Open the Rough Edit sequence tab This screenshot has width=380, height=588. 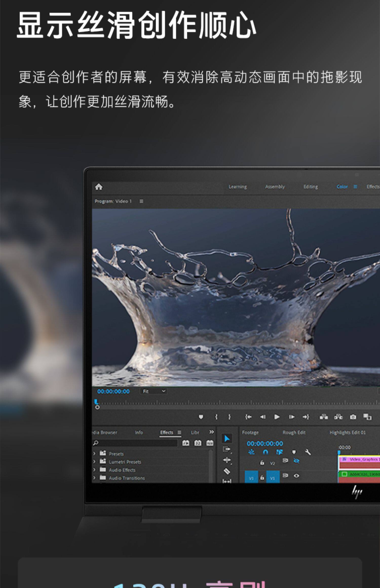(x=294, y=433)
